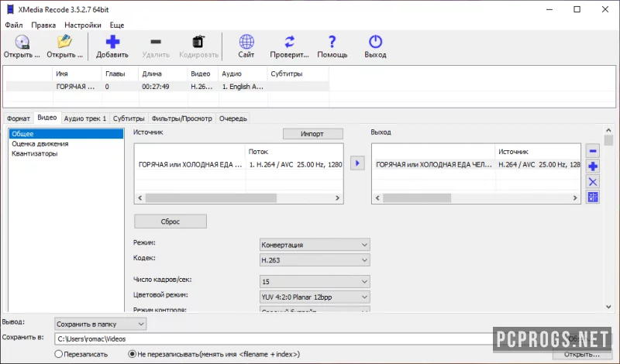Open Число кадров/сек dropdown
The height and width of the screenshot is (364, 620).
(315, 281)
